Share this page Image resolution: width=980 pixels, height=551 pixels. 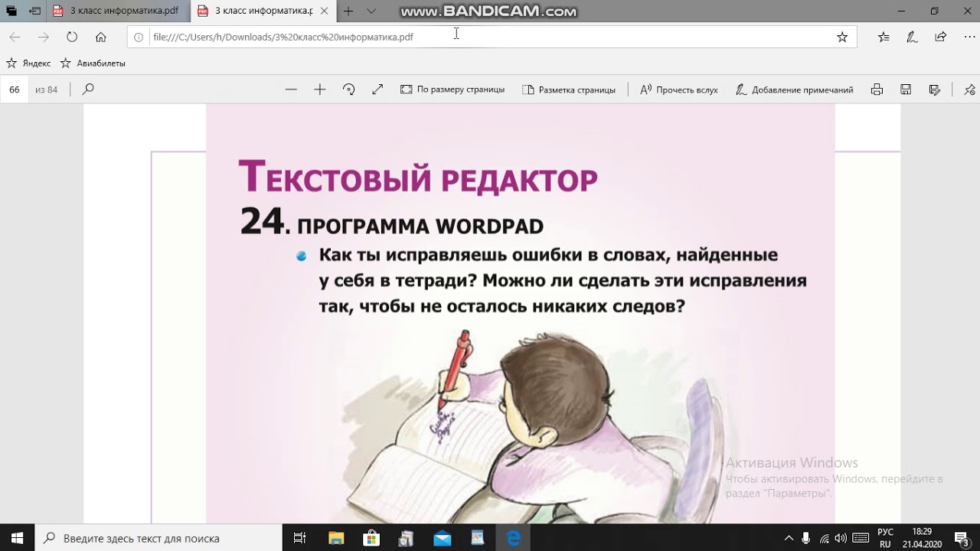coord(940,37)
